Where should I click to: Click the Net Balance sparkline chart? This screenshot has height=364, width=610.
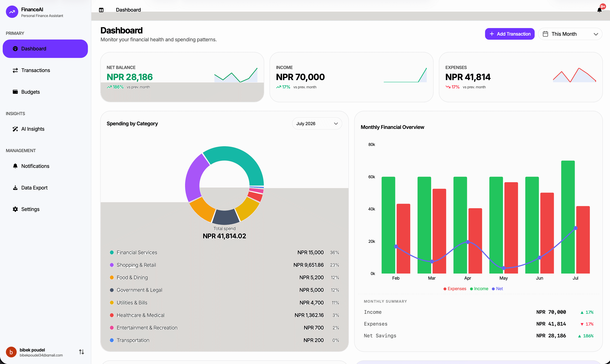[x=236, y=75]
